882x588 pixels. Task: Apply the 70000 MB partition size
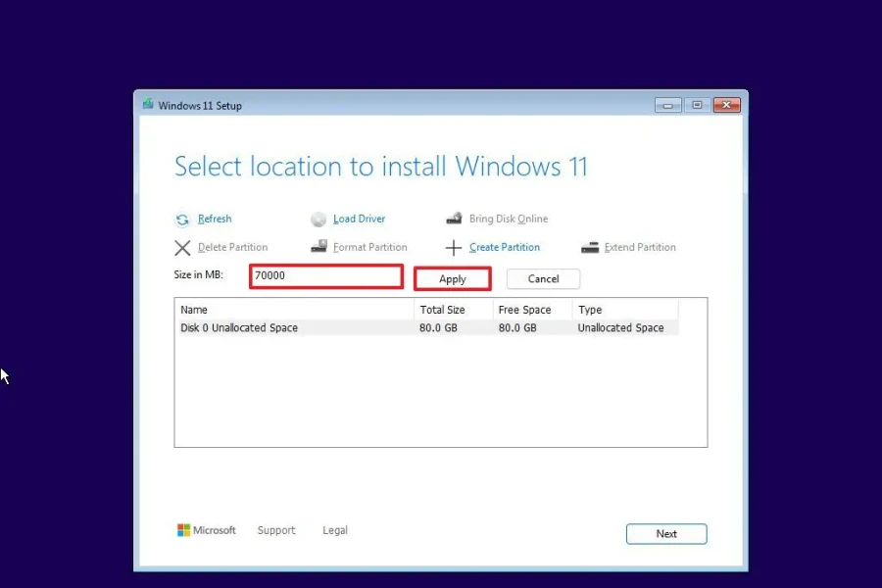pyautogui.click(x=452, y=278)
